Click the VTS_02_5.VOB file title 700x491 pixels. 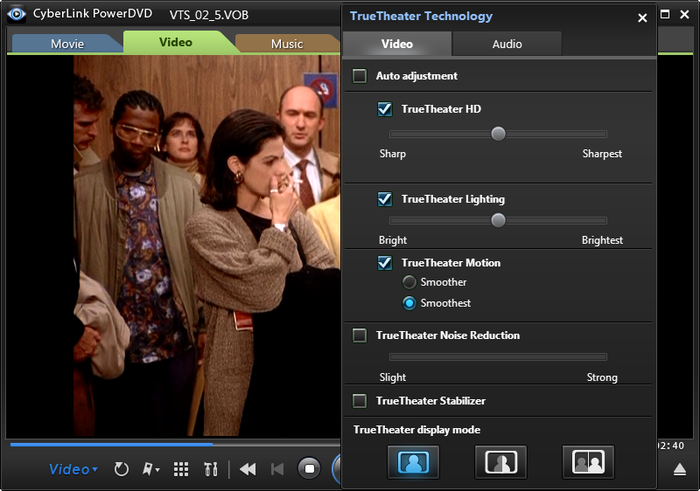(209, 15)
